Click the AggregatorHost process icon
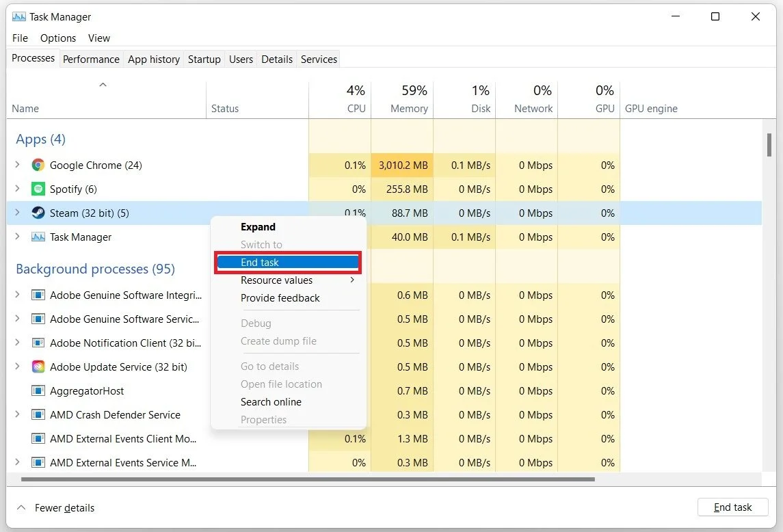The width and height of the screenshot is (783, 532). (x=38, y=390)
